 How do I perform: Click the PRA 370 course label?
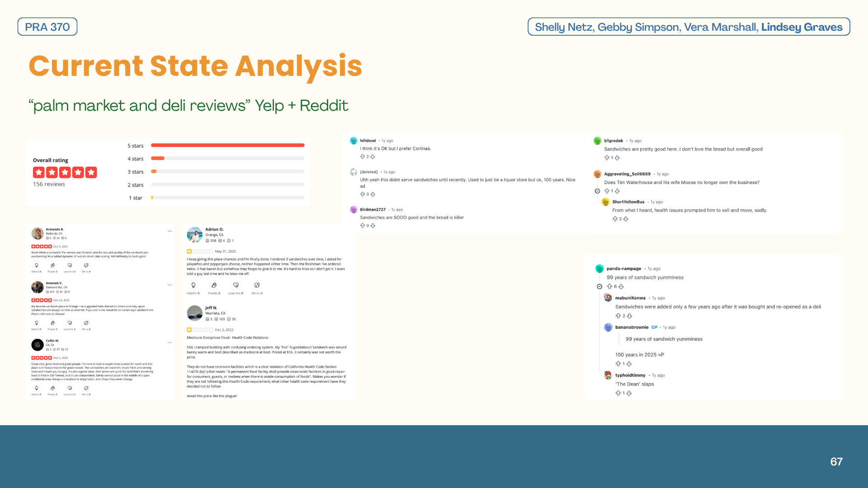click(47, 27)
